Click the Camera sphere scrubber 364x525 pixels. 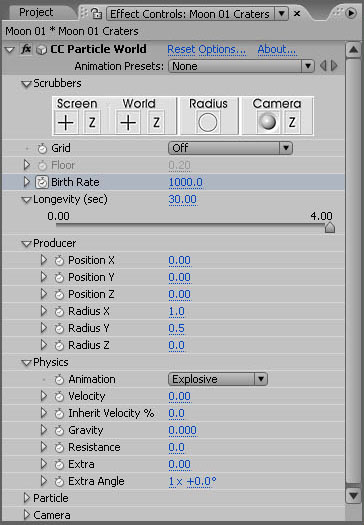[268, 122]
